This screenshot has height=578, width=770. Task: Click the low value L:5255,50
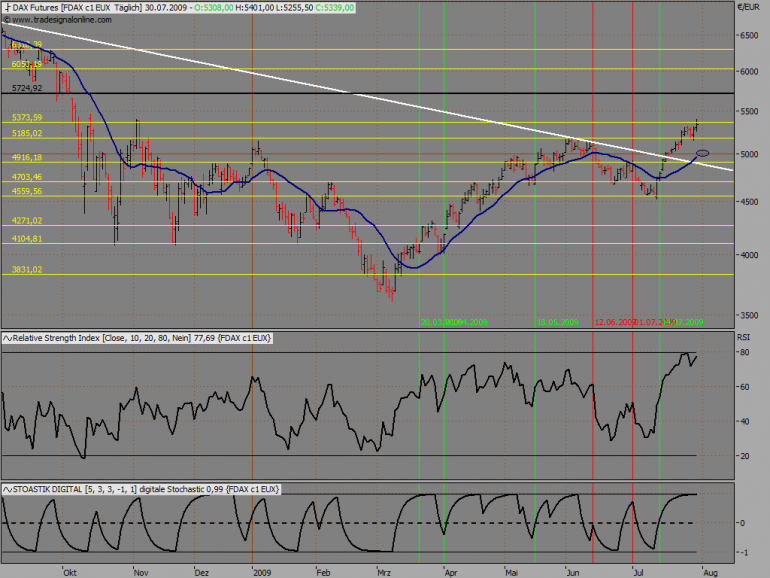coord(294,8)
